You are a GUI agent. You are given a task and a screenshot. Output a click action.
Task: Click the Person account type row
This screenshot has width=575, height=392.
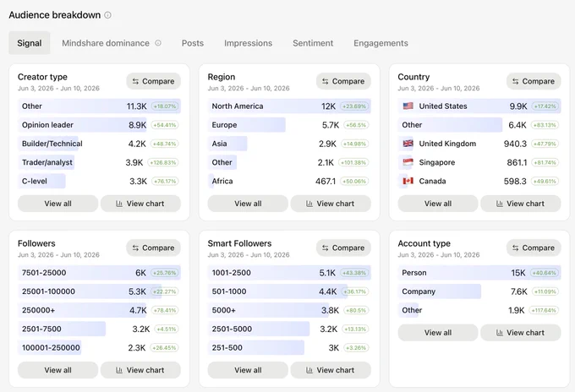(479, 273)
